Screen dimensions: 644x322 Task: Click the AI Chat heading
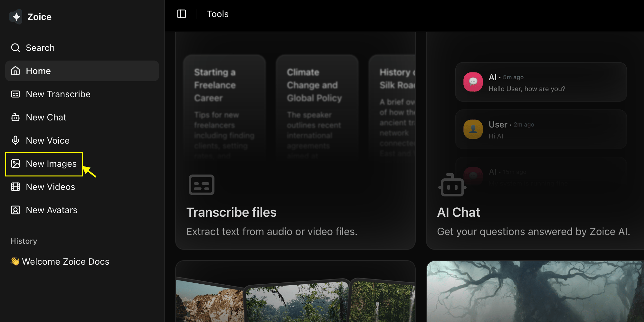pos(459,212)
